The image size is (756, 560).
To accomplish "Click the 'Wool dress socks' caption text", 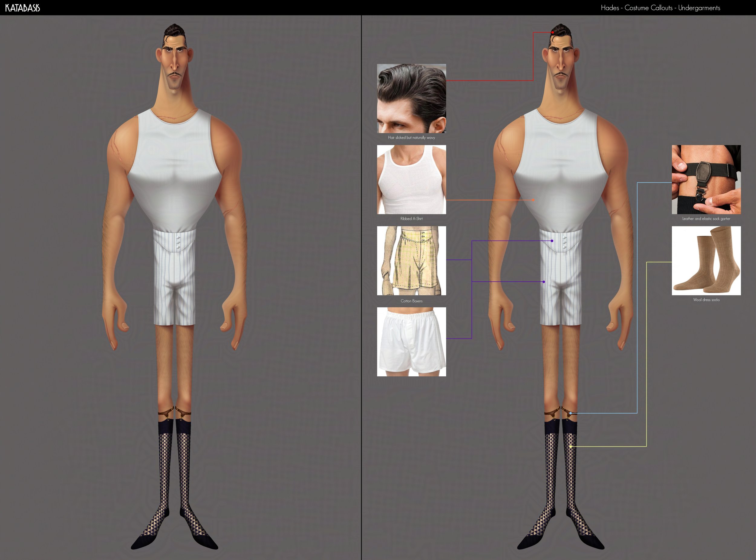I will coord(706,300).
